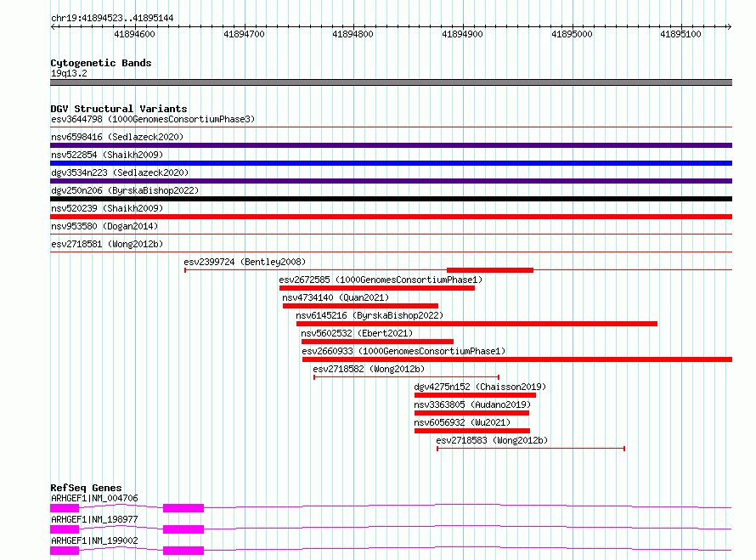Screen dimensions: 756x560
Task: Open nsv3363805 (Audano2019) label
Action: click(472, 404)
